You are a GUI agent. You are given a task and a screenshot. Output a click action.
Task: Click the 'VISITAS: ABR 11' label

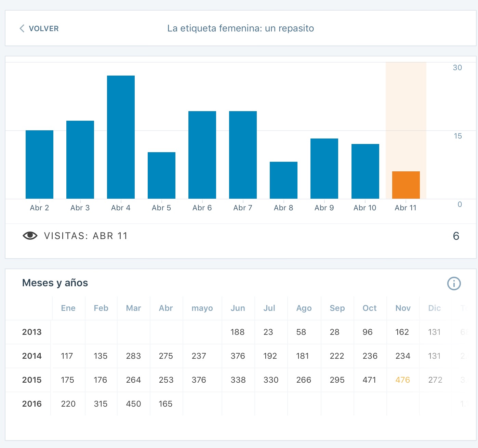click(86, 236)
